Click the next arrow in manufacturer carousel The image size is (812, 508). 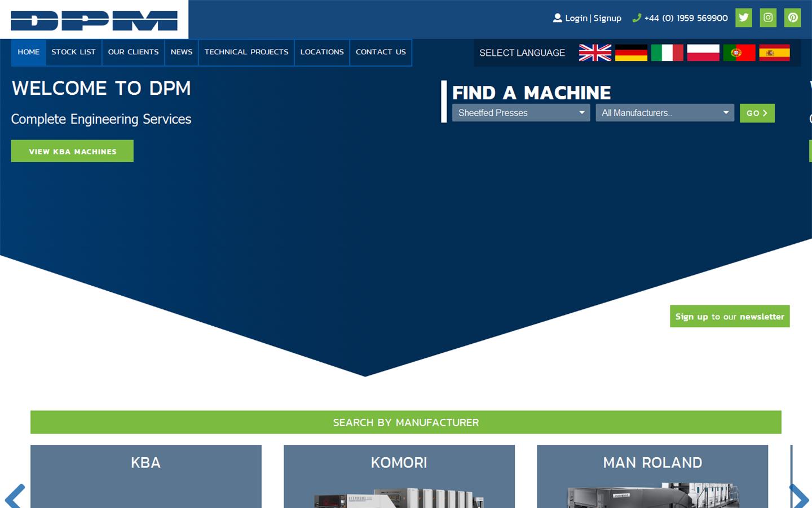(798, 496)
